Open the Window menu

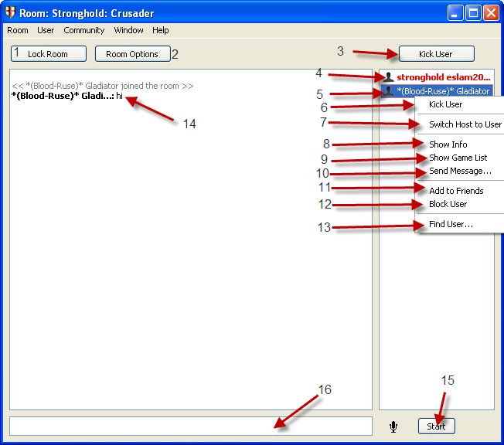coord(128,30)
